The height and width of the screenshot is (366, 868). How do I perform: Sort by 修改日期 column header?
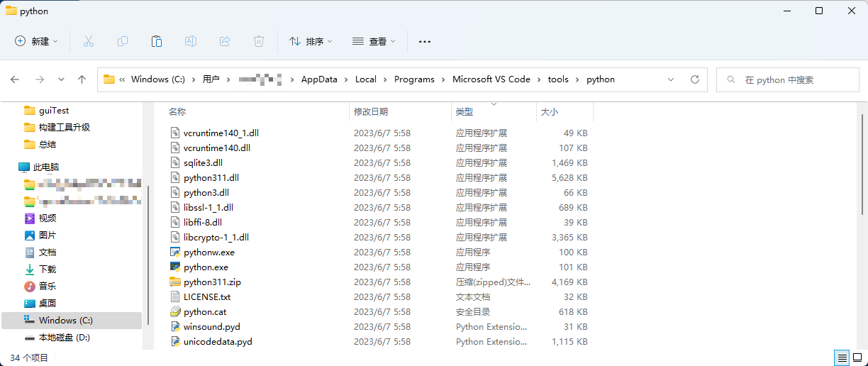(x=371, y=112)
